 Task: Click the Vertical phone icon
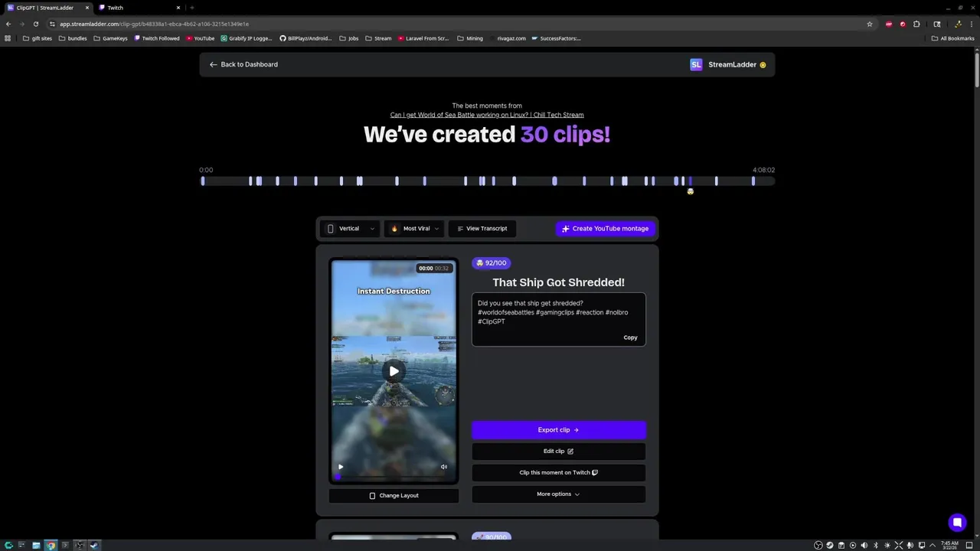point(330,228)
